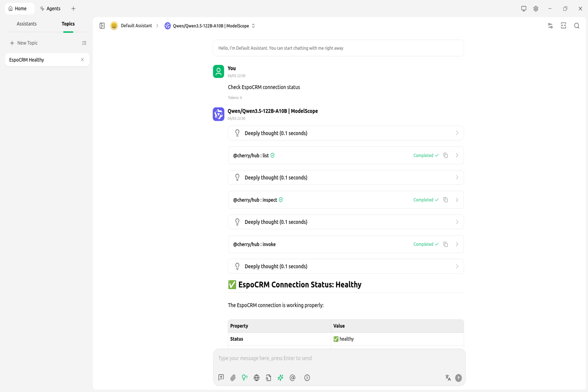Viewport: 588px width, 392px height.
Task: Toggle the web search globe icon
Action: click(257, 378)
